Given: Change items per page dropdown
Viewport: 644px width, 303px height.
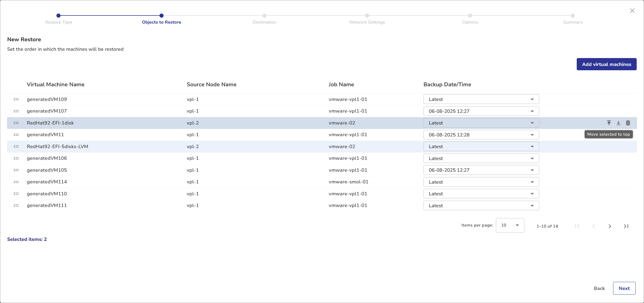Looking at the screenshot, I should [x=510, y=225].
